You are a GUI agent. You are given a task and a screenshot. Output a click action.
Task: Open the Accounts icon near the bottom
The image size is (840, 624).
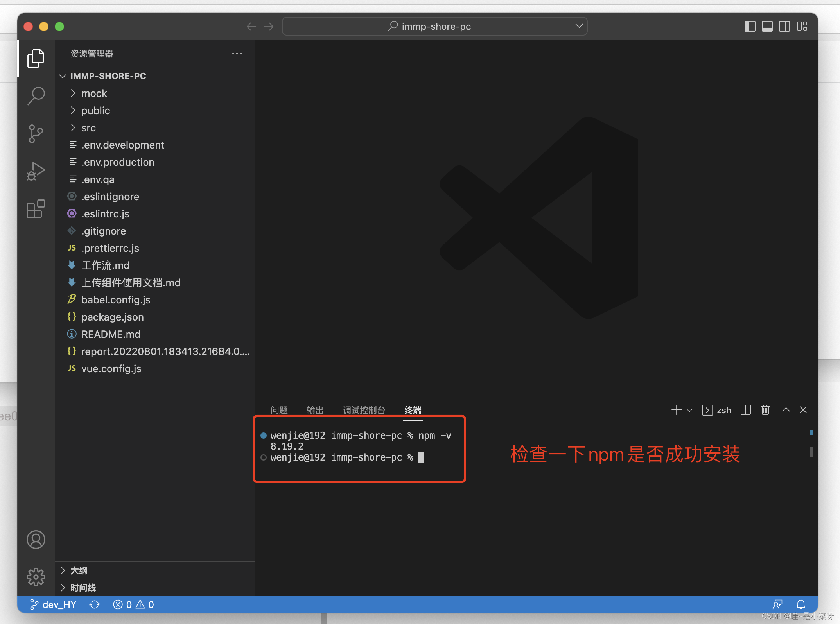(36, 540)
